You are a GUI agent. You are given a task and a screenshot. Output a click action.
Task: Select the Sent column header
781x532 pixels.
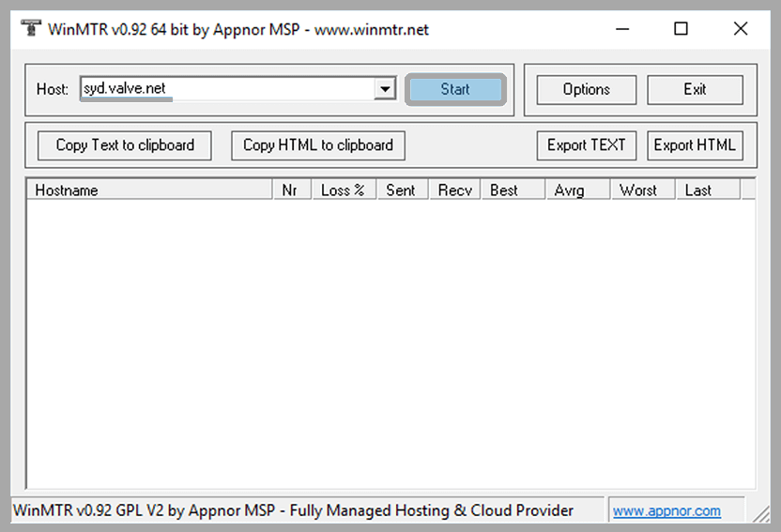coord(401,190)
